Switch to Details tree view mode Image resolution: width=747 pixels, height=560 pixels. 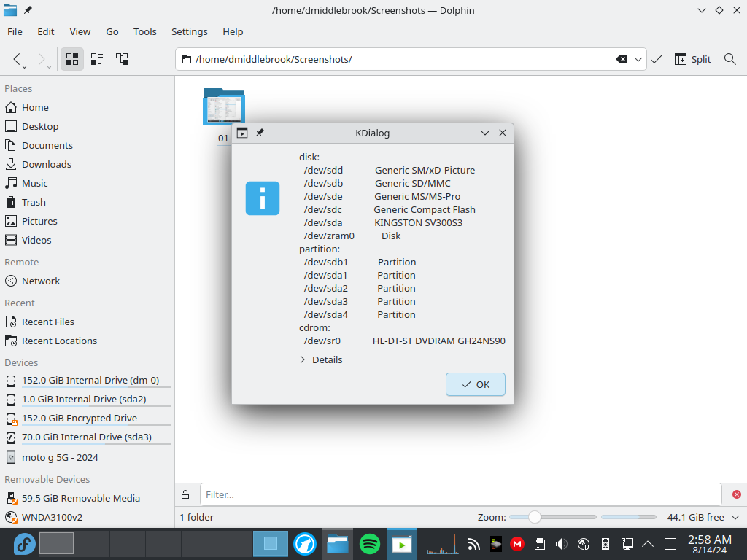tap(122, 59)
